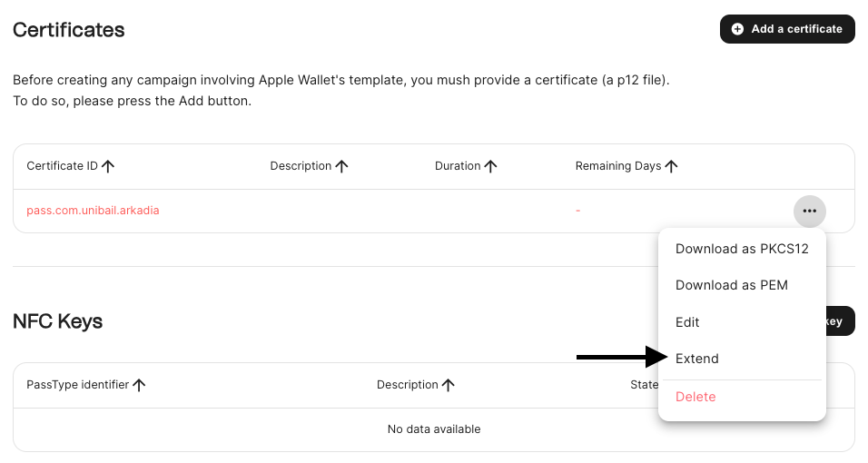Delete the certificate via menu
The image size is (868, 463).
[x=695, y=397]
